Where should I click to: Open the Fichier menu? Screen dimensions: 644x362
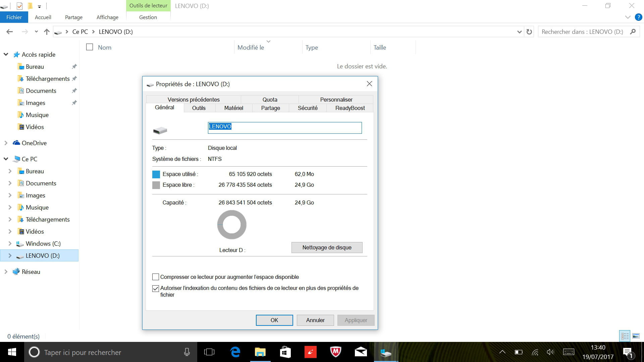point(14,17)
